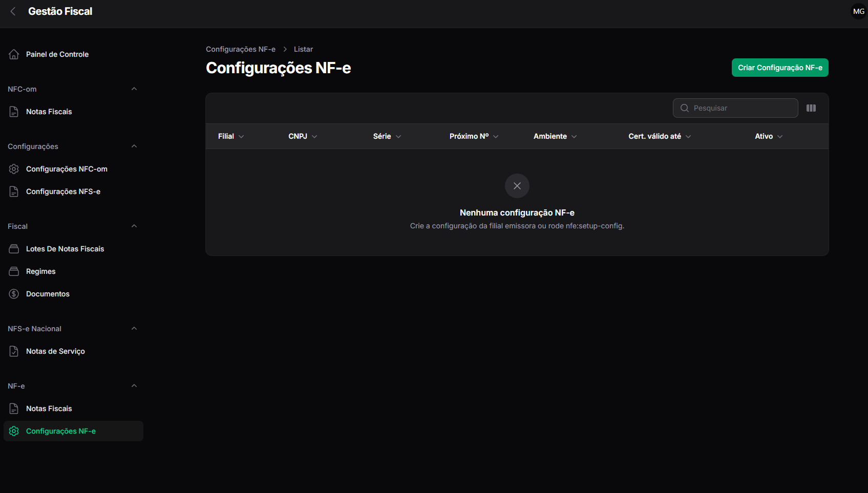Screen dimensions: 868x493
Task: Toggle table columns with the columns icon
Action: pos(811,108)
